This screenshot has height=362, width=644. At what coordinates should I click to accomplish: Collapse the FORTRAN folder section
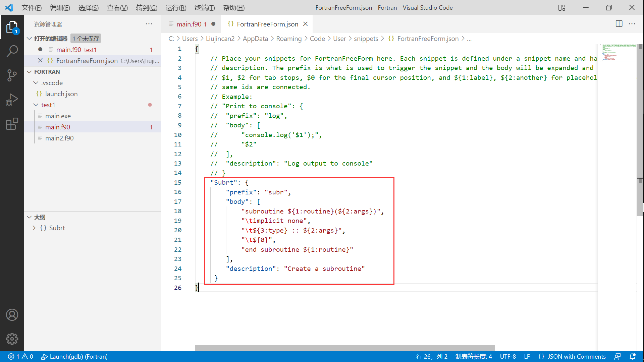point(30,72)
